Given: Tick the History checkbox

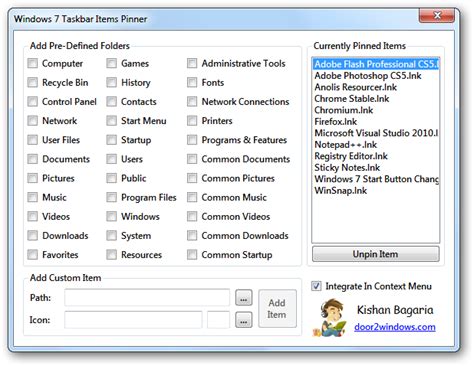Looking at the screenshot, I should point(111,82).
